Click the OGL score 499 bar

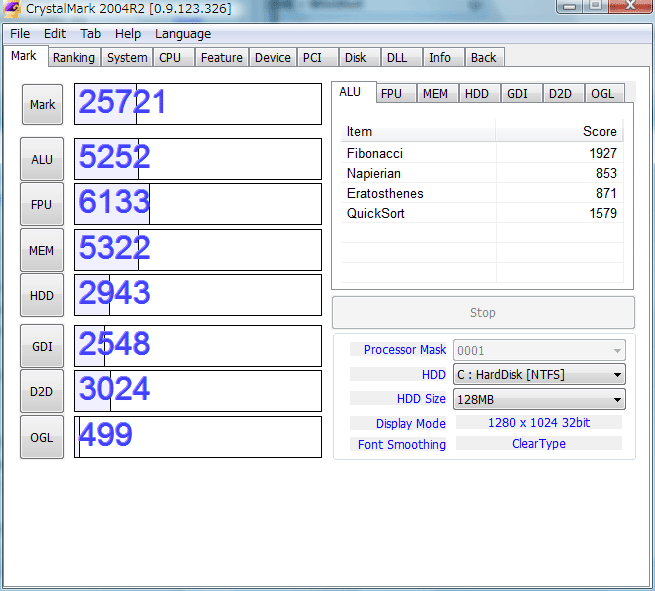(x=198, y=437)
